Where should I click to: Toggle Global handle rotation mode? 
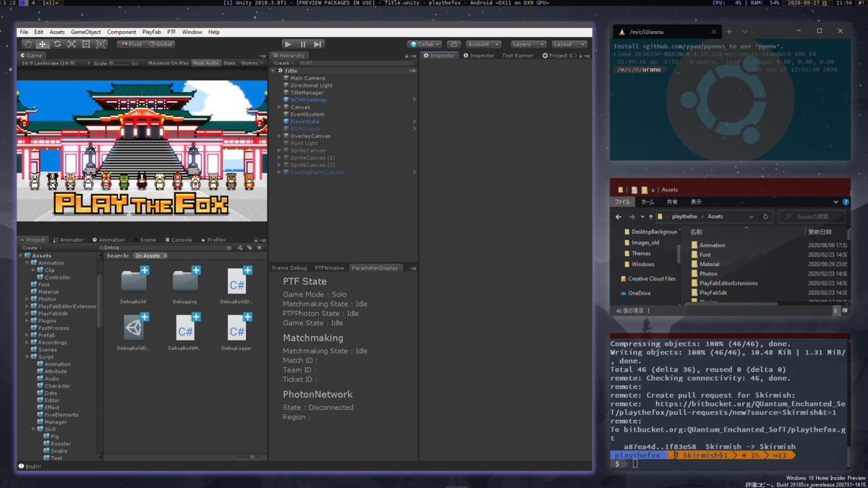[161, 44]
